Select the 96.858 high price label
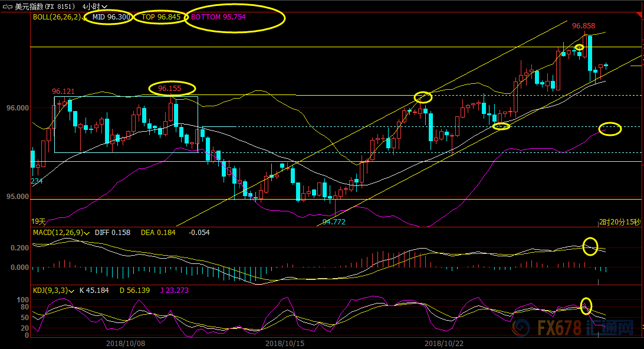Image resolution: width=644 pixels, height=349 pixels. [583, 26]
